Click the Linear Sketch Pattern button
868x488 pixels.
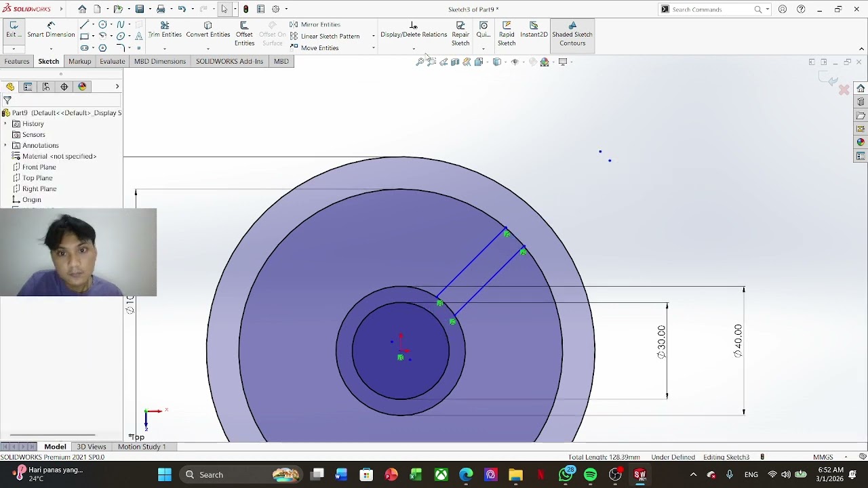pos(325,36)
